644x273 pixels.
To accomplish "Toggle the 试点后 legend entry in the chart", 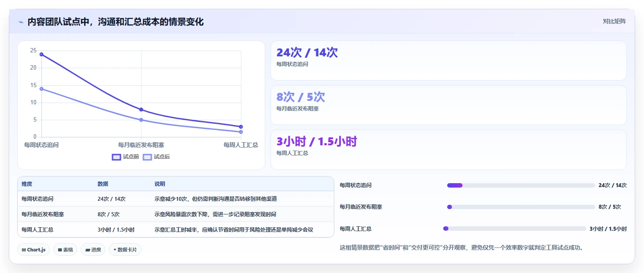I will pos(156,157).
